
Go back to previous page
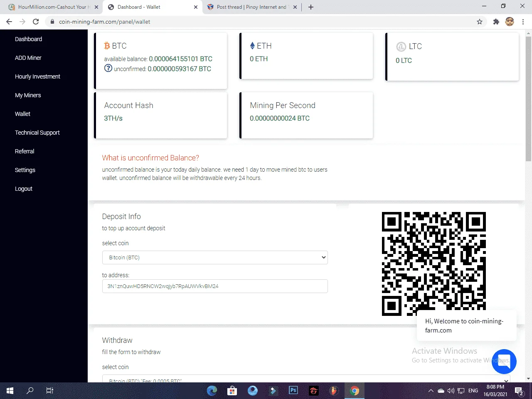pos(9,22)
